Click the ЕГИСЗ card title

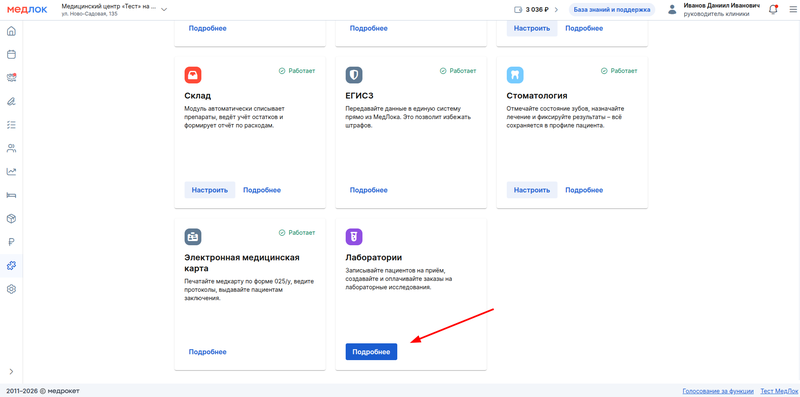click(360, 96)
